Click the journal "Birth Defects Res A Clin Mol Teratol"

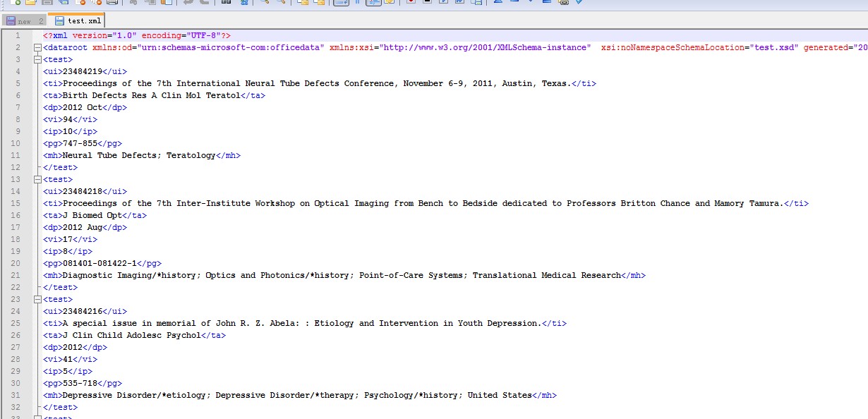coord(152,95)
